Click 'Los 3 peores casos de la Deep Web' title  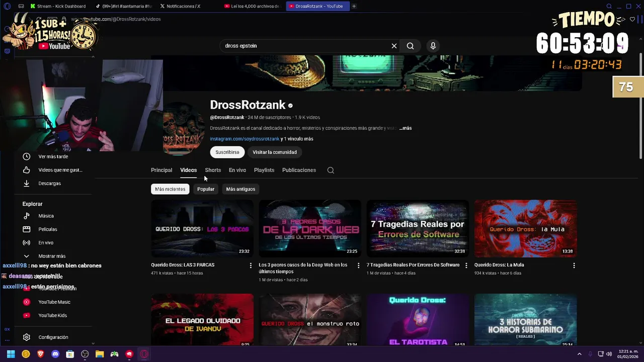click(303, 268)
